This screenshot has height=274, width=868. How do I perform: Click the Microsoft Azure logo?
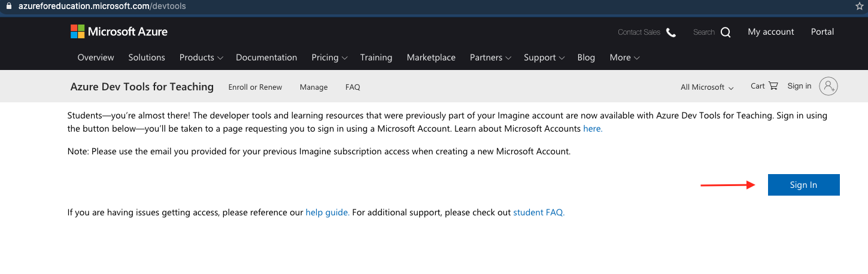pyautogui.click(x=119, y=32)
